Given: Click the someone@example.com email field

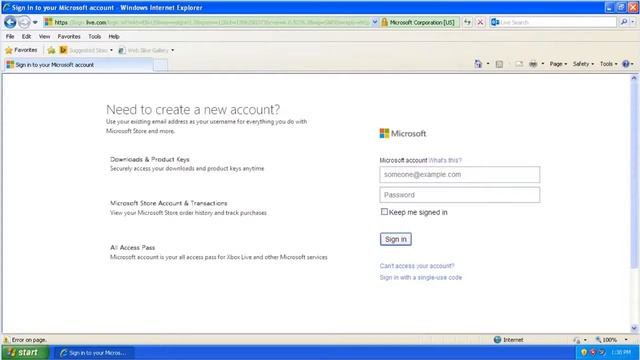Looking at the screenshot, I should [x=460, y=174].
